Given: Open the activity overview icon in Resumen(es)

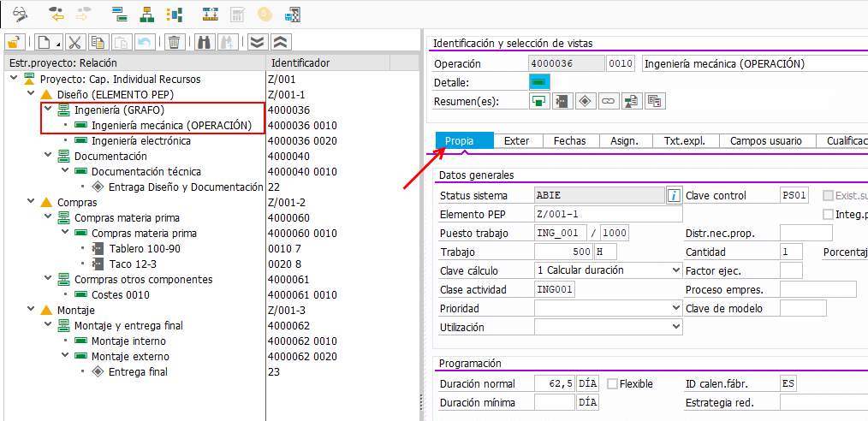Looking at the screenshot, I should (x=539, y=101).
